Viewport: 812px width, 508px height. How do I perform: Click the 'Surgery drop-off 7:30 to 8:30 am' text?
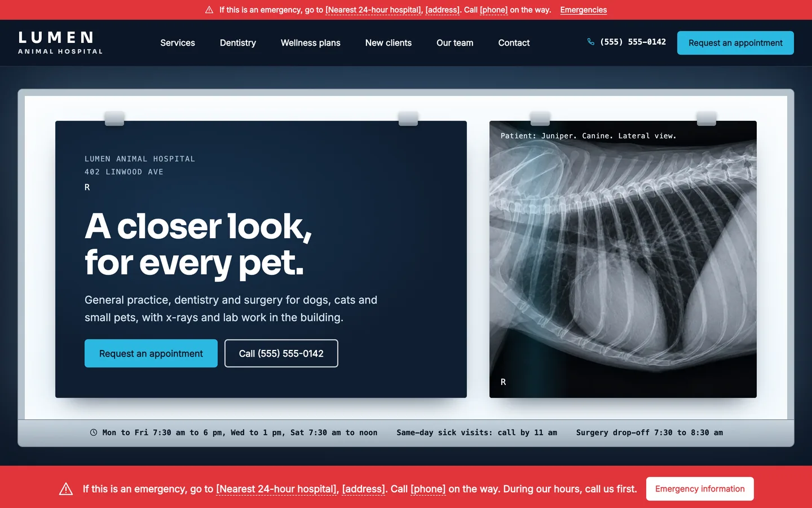[x=650, y=432]
